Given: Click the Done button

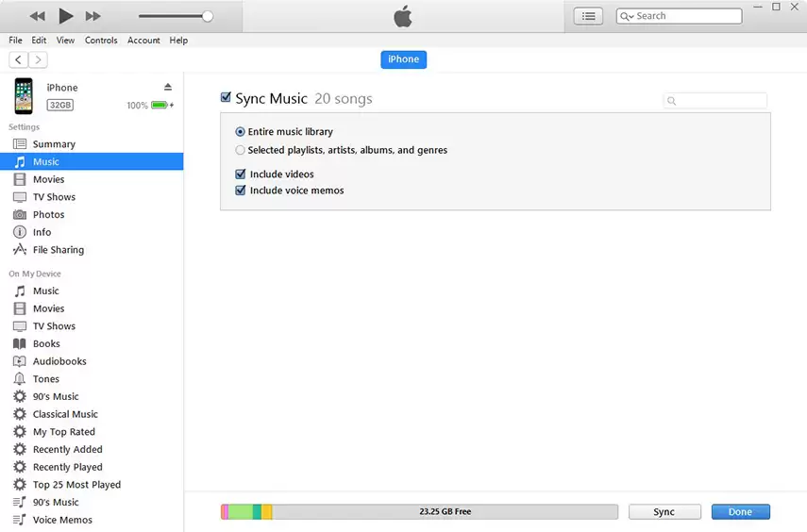Looking at the screenshot, I should (x=741, y=512).
